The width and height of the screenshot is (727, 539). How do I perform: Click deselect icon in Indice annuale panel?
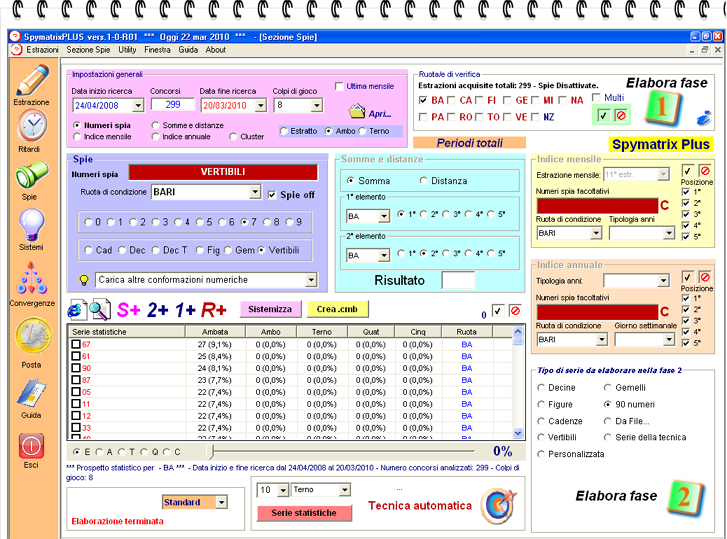click(x=705, y=277)
